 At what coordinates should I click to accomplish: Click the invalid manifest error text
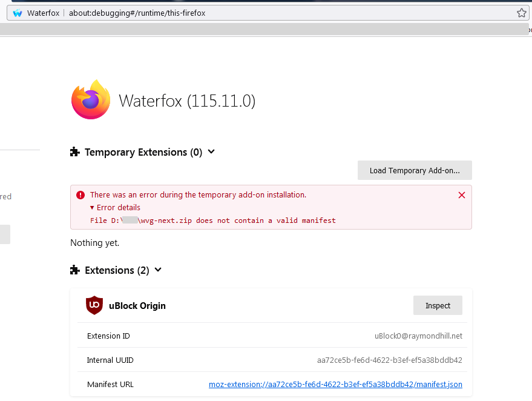212,220
